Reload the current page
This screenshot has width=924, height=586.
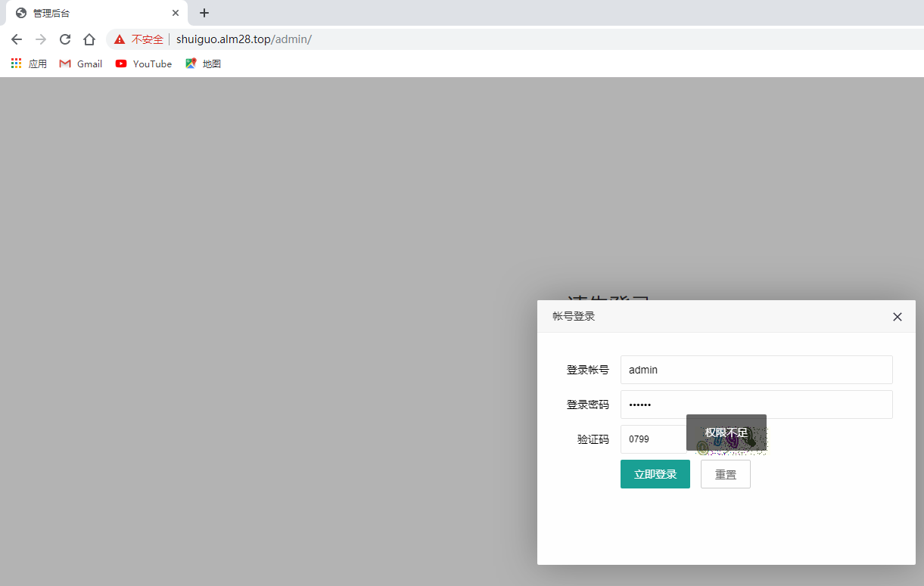pos(65,39)
